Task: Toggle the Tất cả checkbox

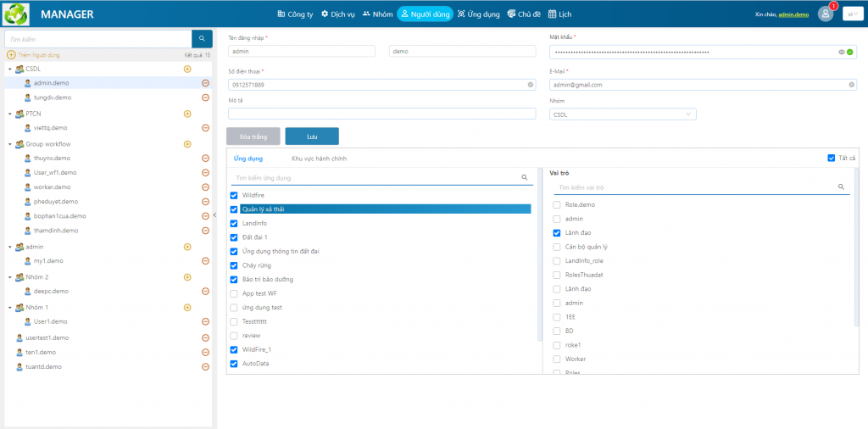Action: tap(831, 158)
